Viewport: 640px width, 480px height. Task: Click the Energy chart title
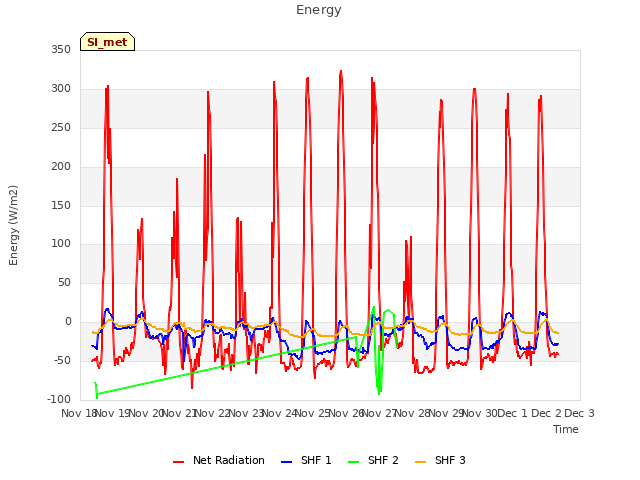[x=319, y=10]
